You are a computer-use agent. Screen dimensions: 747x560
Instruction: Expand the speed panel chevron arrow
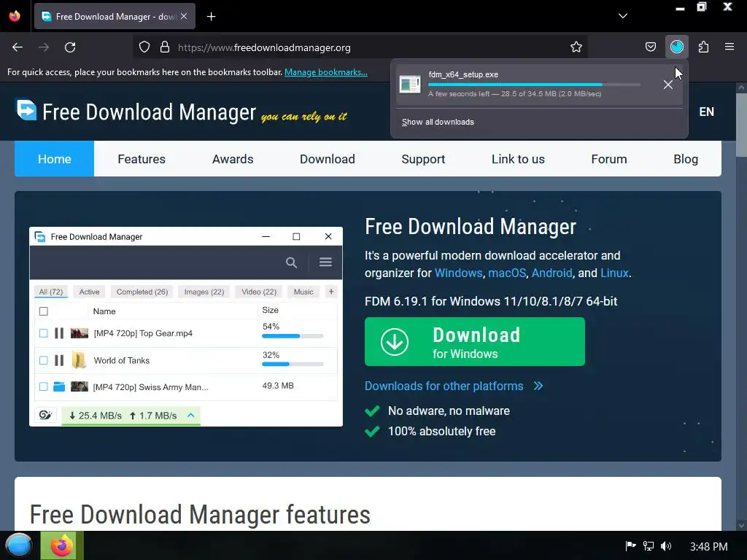[x=190, y=415]
